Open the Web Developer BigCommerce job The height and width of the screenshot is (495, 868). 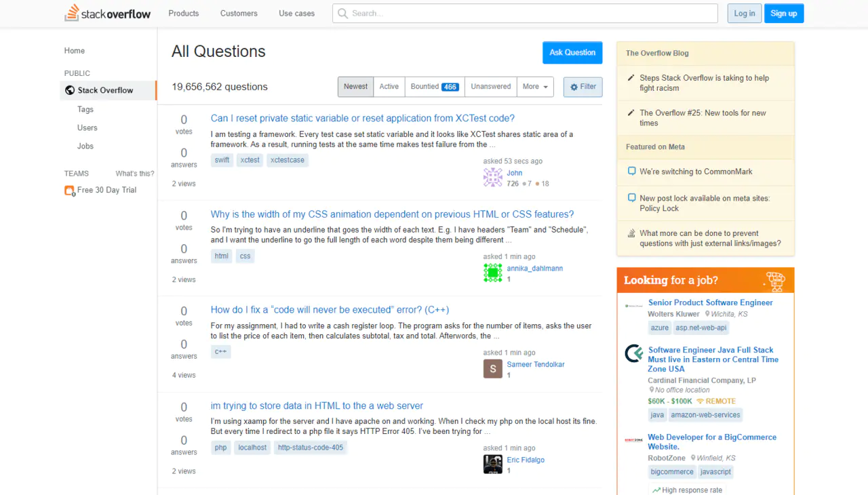point(712,442)
